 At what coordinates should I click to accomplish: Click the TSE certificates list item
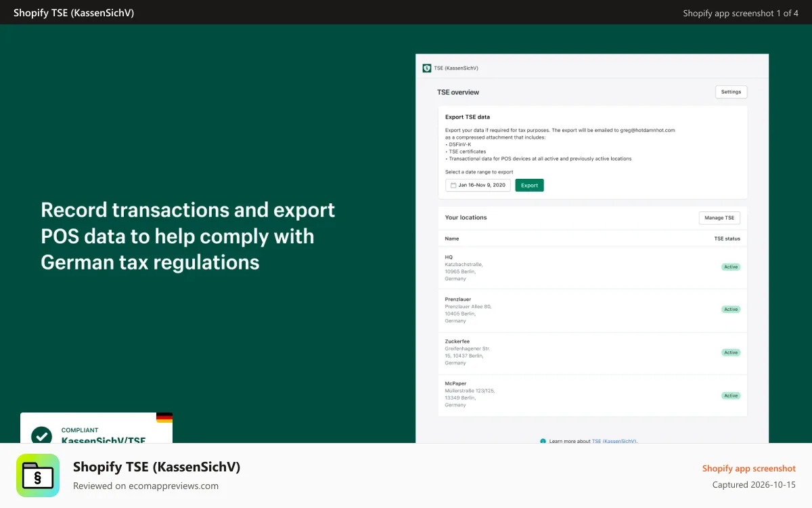[466, 152]
